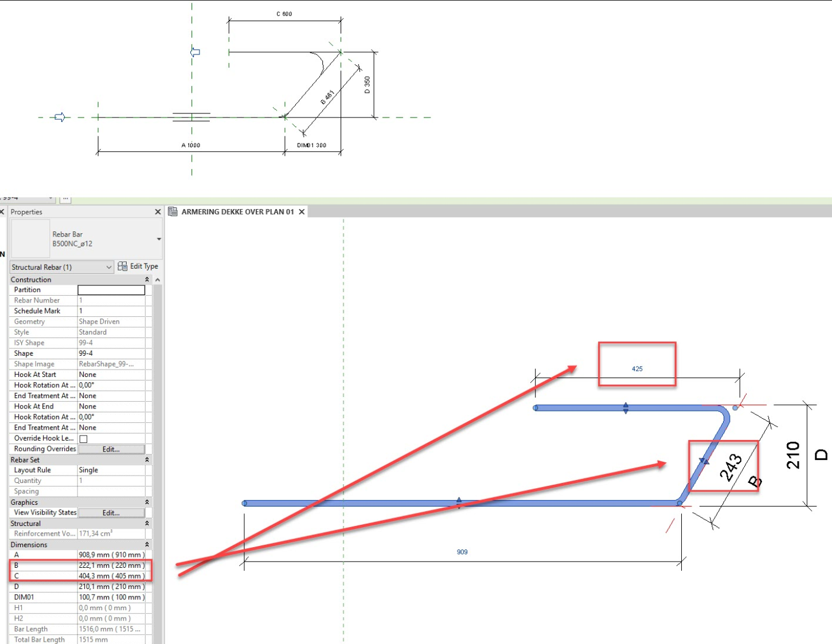Collapse the Rebar Set section

coord(147,460)
